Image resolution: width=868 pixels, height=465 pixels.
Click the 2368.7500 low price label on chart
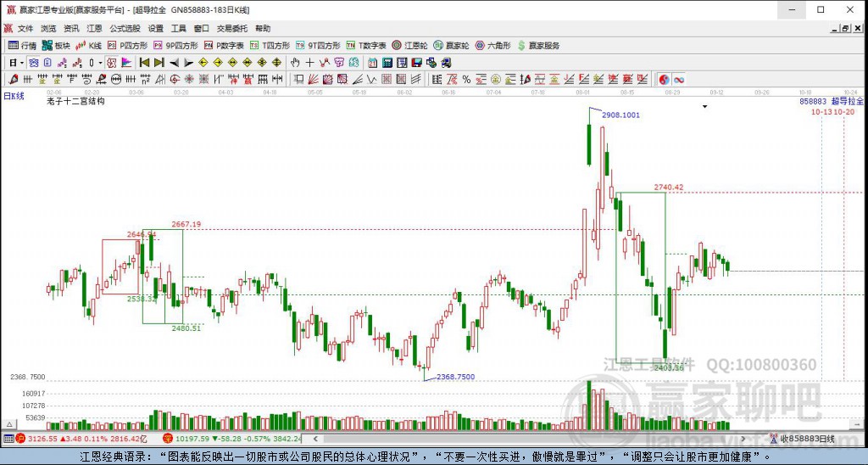coord(455,377)
